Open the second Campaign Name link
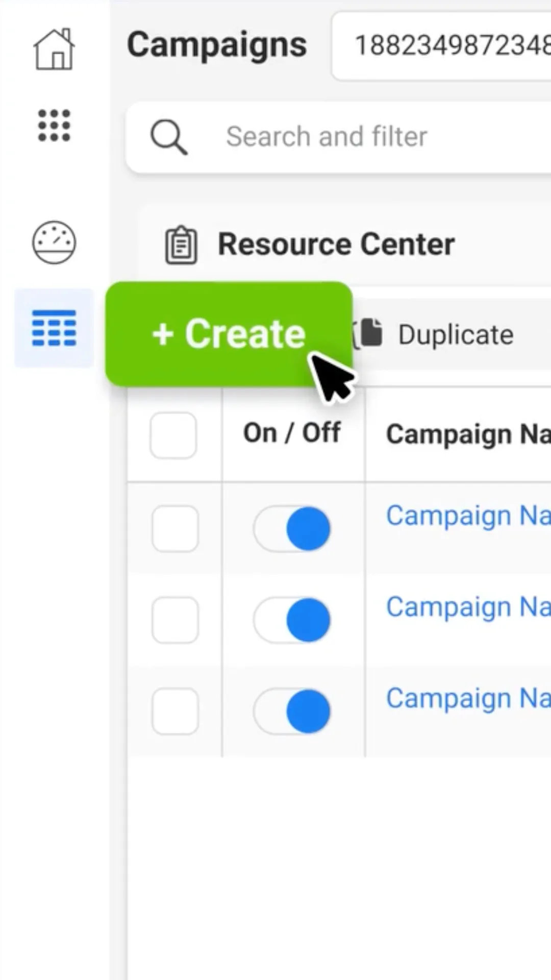551x980 pixels. 468,607
